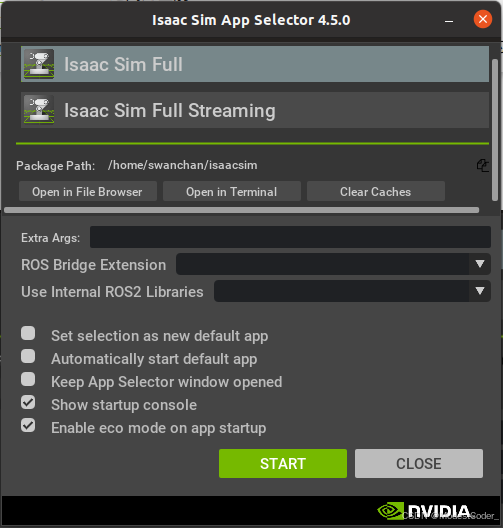Enable Set selection as new default app
This screenshot has width=503, height=528.
coord(28,333)
